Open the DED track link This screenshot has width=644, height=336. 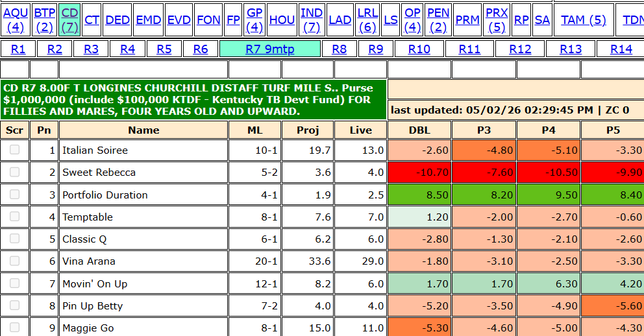pyautogui.click(x=118, y=19)
